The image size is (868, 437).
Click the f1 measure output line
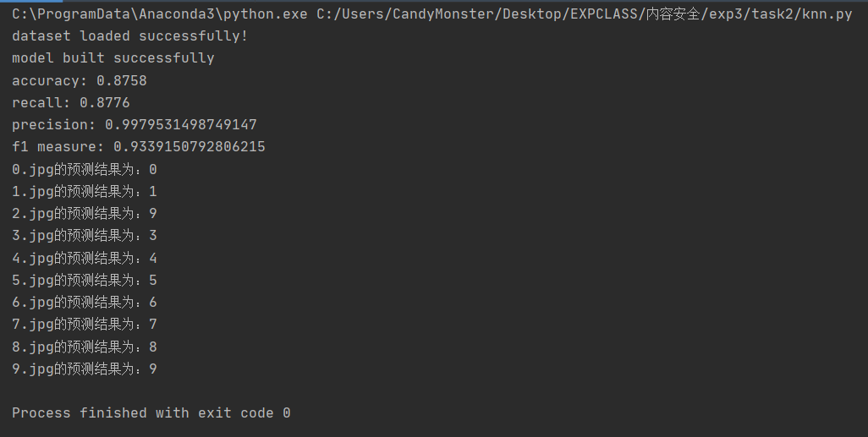138,147
